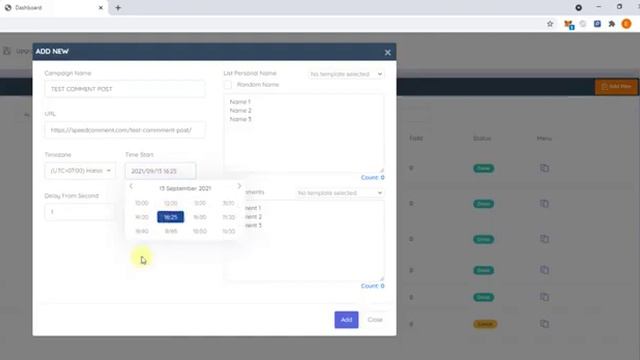This screenshot has height=360, width=640.
Task: Click the orange Add New button behind dialog
Action: click(x=616, y=87)
